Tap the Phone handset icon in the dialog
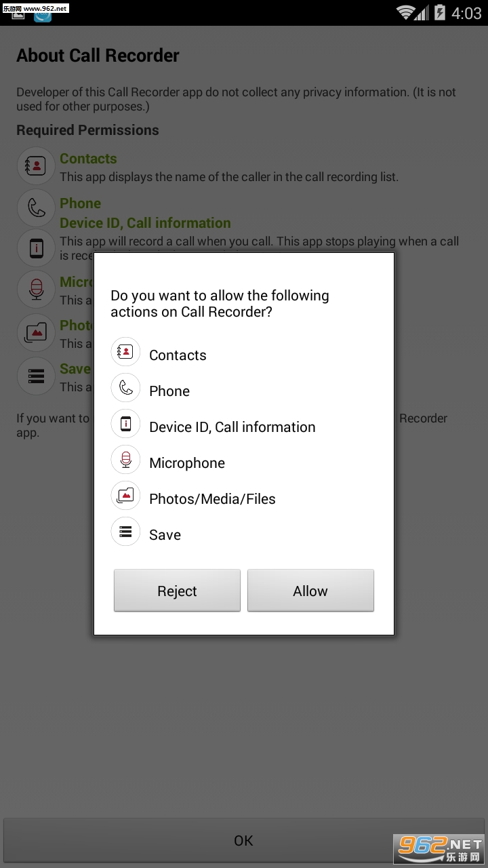Image resolution: width=488 pixels, height=868 pixels. [x=125, y=388]
